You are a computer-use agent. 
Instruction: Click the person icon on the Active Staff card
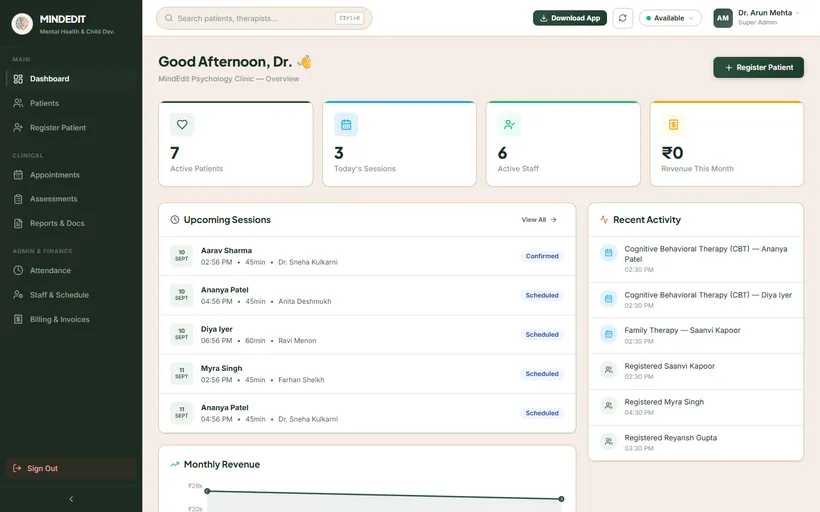pos(509,124)
